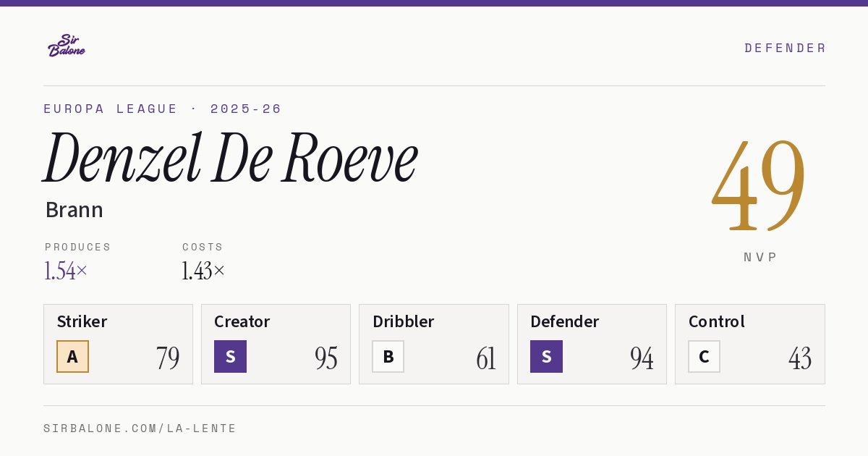Viewport: 868px width, 456px height.
Task: Click the Costs 1.43× value
Action: 203,271
